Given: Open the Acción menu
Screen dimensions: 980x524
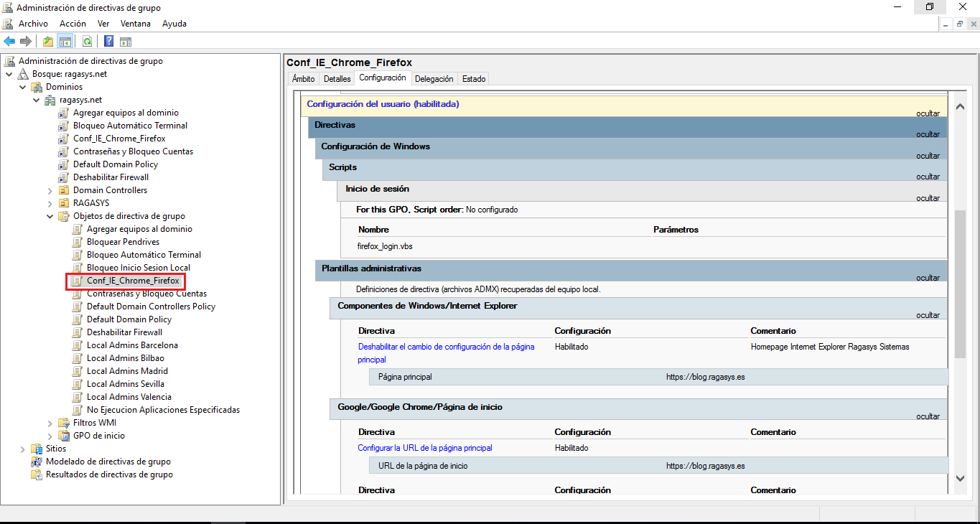Looking at the screenshot, I should (73, 23).
